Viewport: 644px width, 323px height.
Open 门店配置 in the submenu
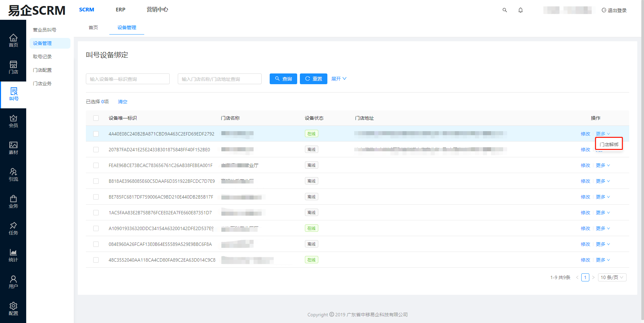coord(42,70)
